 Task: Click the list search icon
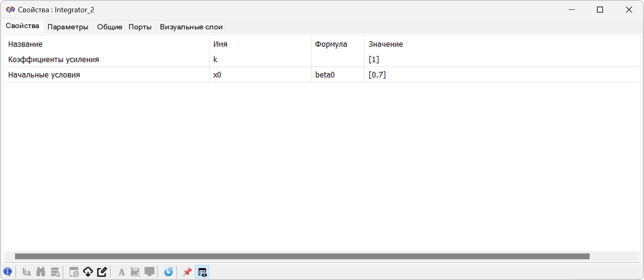click(55, 272)
